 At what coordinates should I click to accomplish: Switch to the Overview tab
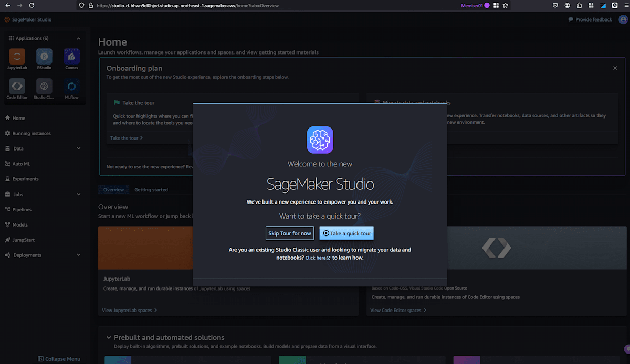point(113,190)
